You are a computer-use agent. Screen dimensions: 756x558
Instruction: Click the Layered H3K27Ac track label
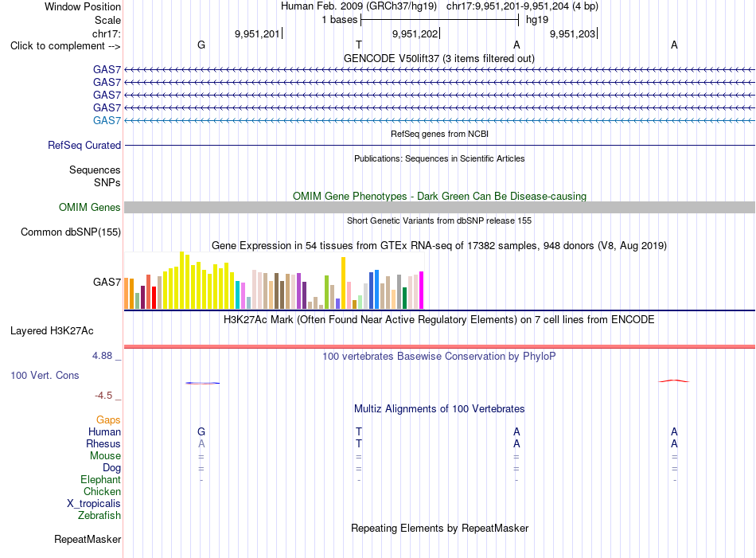click(52, 331)
